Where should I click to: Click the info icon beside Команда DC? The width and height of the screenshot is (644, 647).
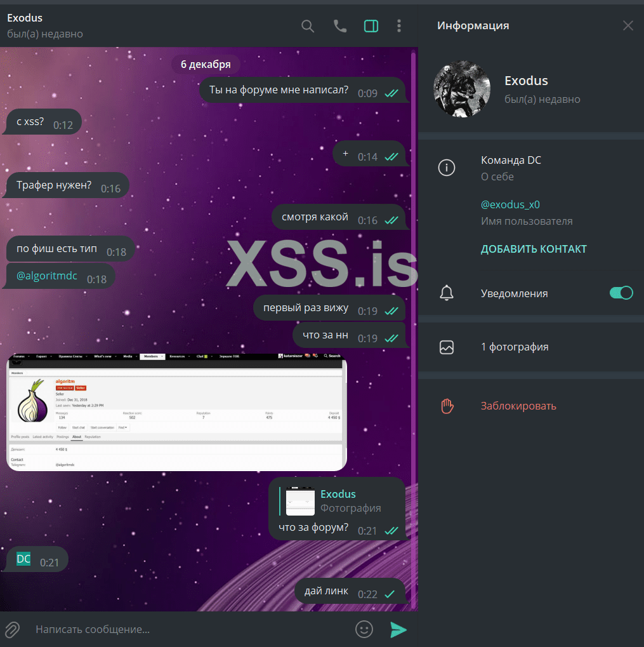point(447,168)
